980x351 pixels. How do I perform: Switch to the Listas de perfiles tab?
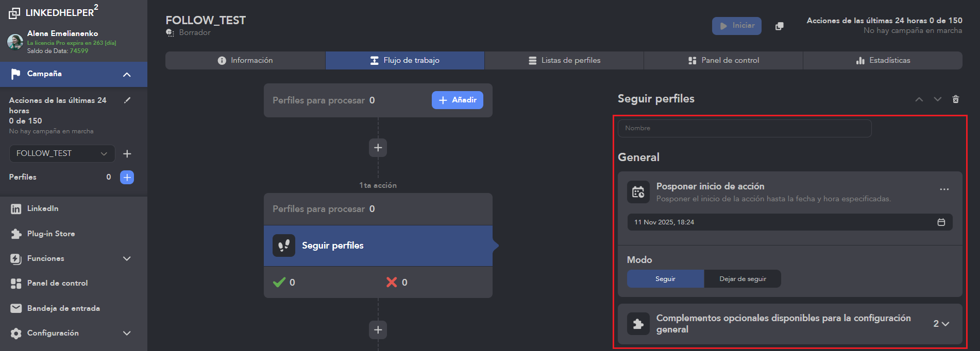coord(564,60)
